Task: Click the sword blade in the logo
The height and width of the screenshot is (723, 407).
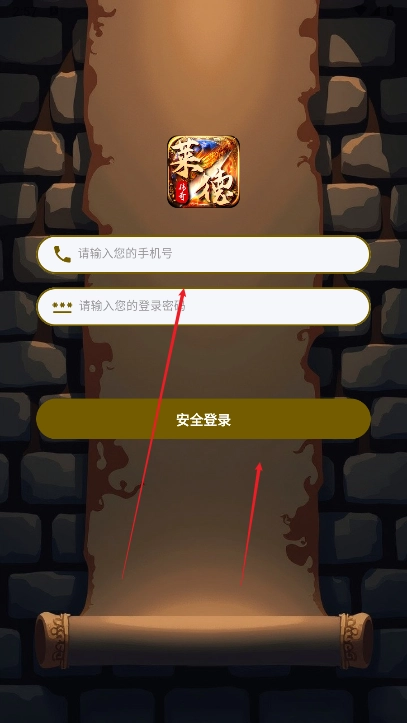Action: tap(205, 179)
